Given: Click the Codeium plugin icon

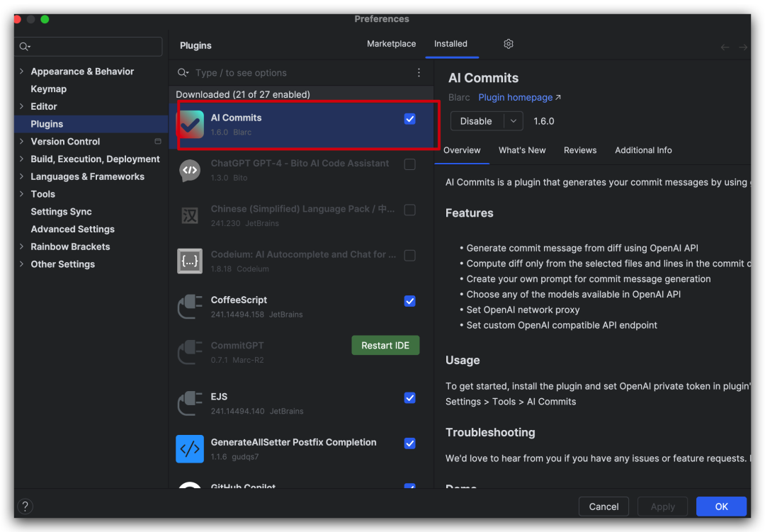Looking at the screenshot, I should click(190, 261).
